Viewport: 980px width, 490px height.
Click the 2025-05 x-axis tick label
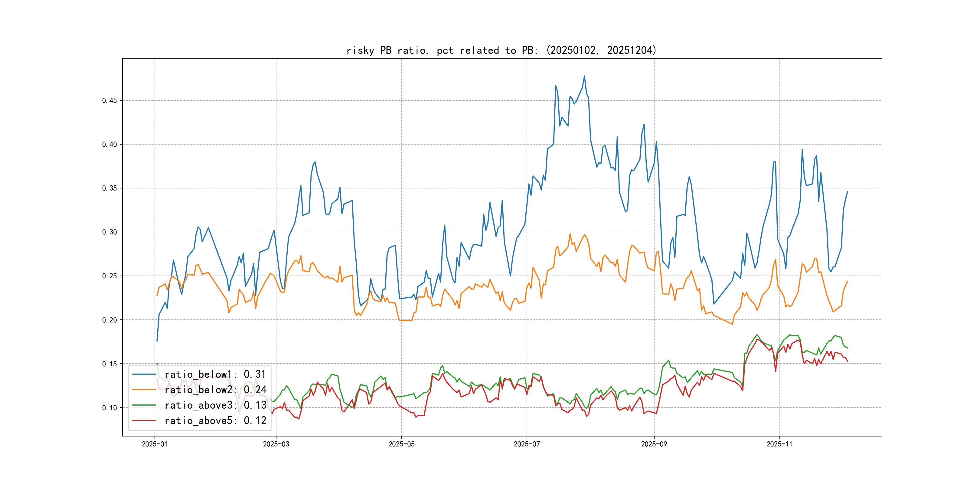(x=401, y=444)
